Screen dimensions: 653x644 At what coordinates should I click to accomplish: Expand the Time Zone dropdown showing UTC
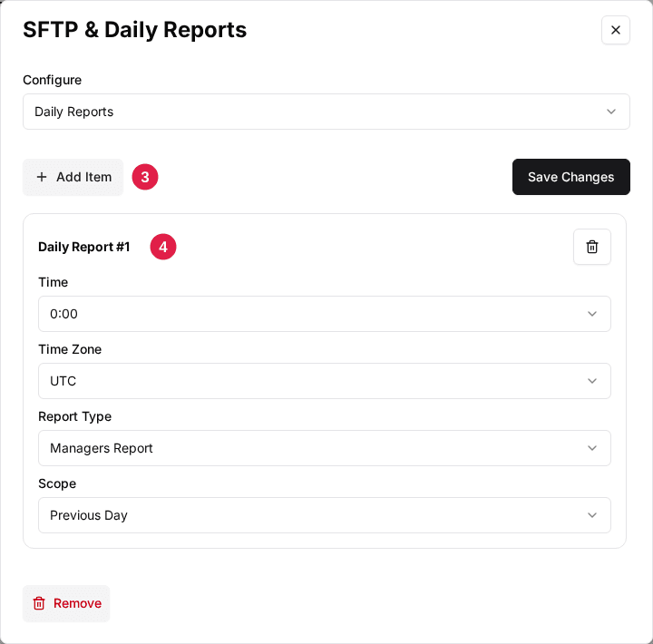[x=325, y=381]
